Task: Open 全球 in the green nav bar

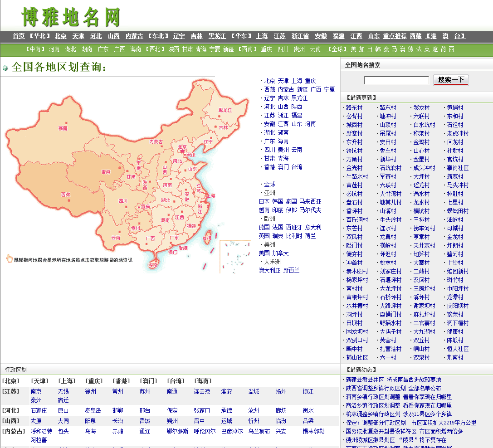Action: (337, 49)
